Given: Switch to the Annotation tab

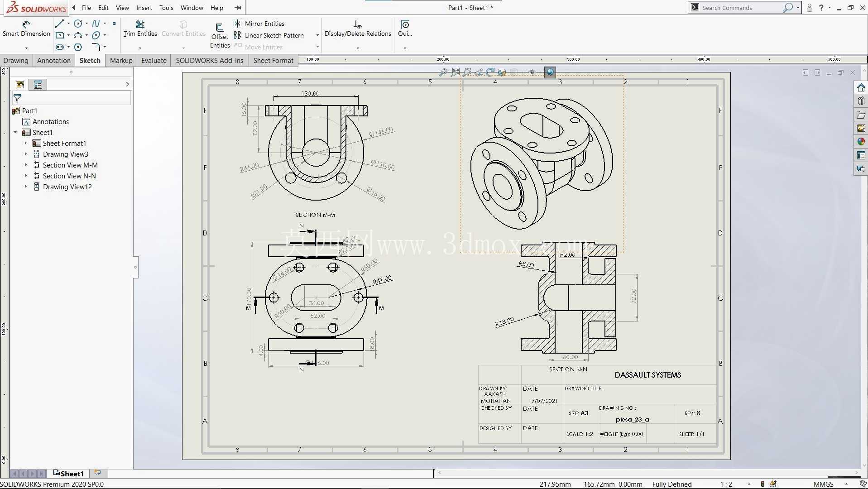Looking at the screenshot, I should [54, 60].
